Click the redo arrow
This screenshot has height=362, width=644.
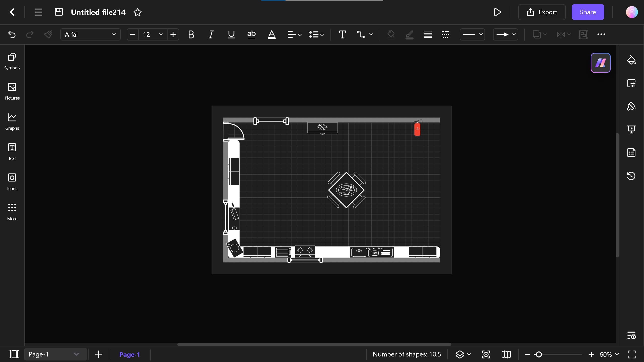[30, 34]
